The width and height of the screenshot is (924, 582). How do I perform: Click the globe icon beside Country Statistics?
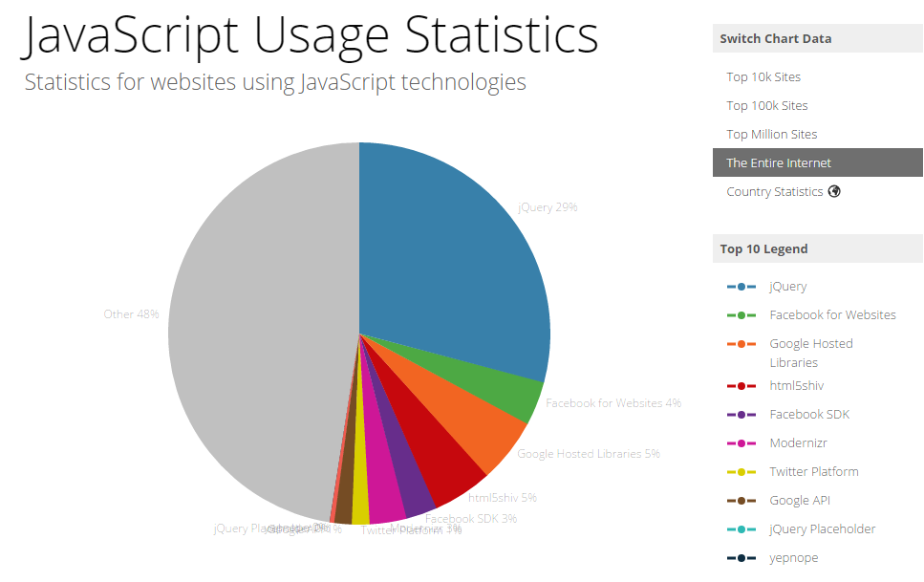(834, 191)
